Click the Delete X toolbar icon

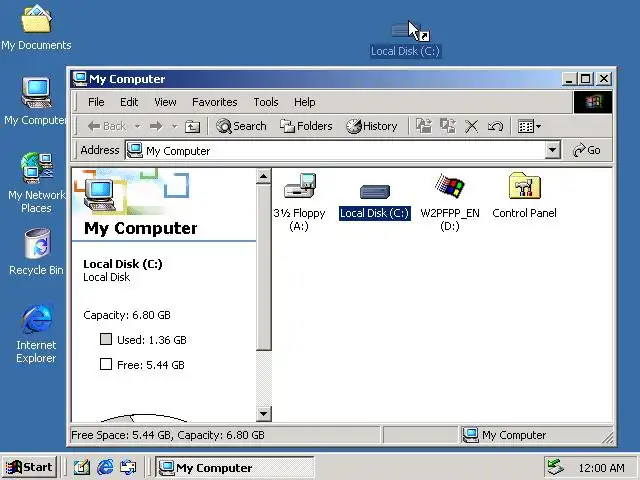click(x=471, y=126)
